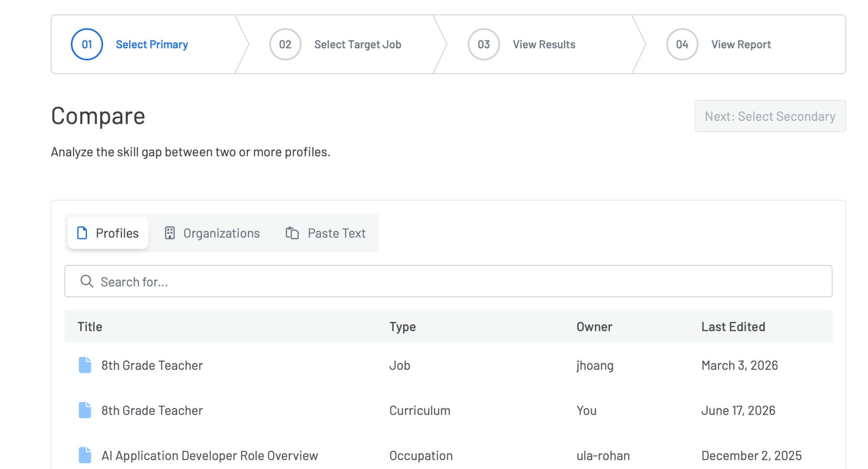Viewport: 868px width, 469px height.
Task: Go to View Report step
Action: [x=741, y=44]
